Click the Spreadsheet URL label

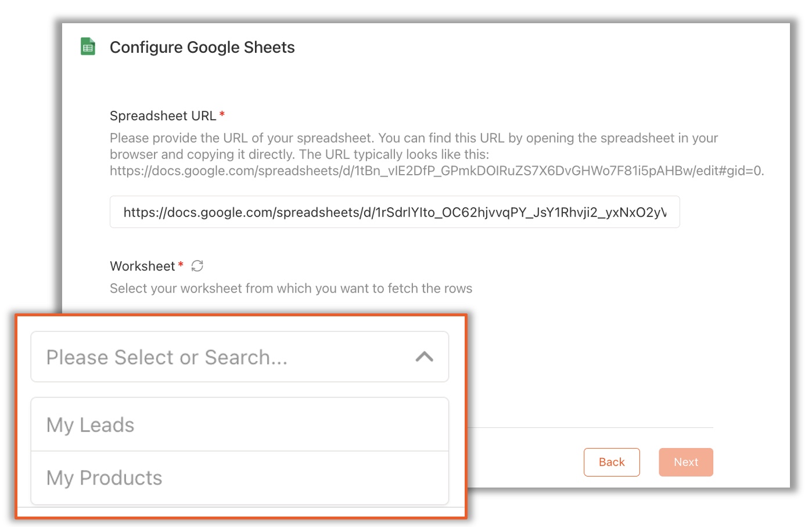coord(163,115)
